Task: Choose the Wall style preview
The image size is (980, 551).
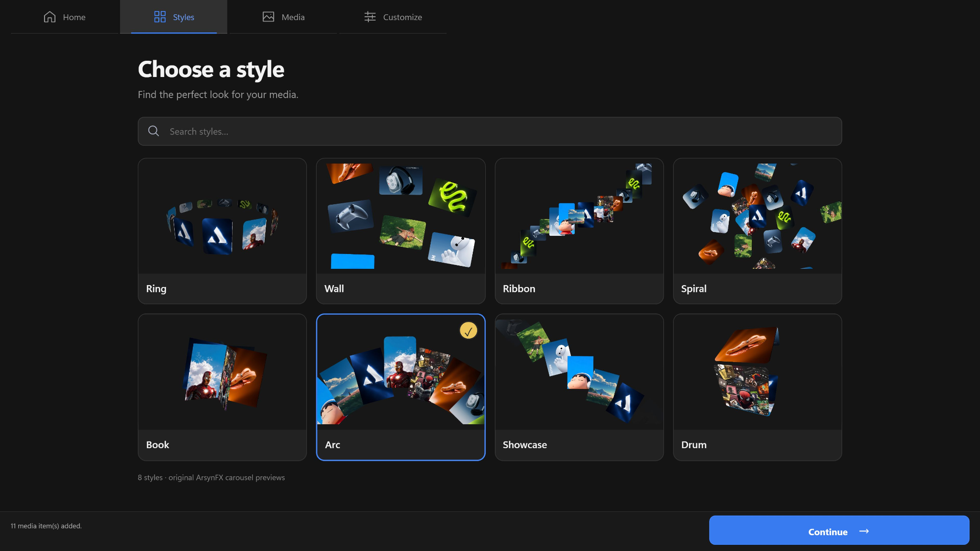Action: click(x=401, y=216)
